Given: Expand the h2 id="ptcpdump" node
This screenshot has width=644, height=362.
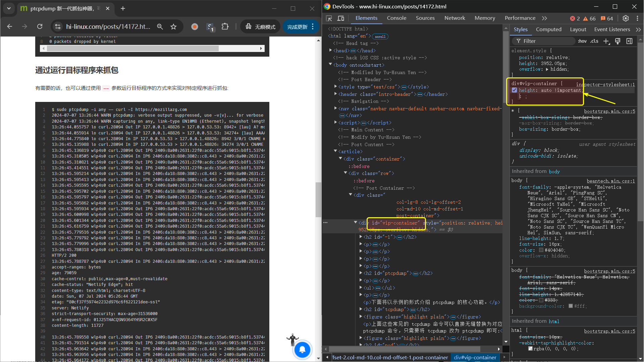Looking at the screenshot, I should 361,273.
